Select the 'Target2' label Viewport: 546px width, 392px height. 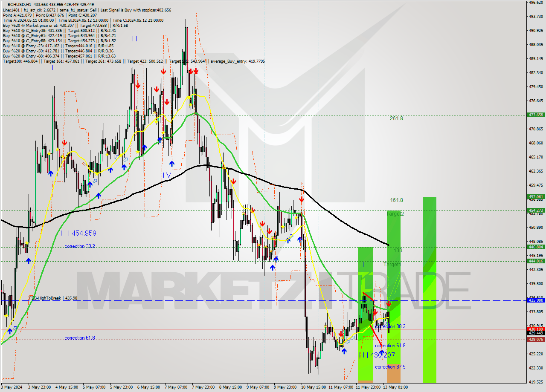point(395,214)
